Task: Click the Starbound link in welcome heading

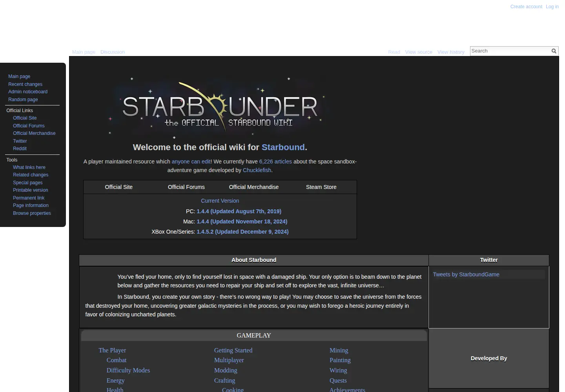Action: point(283,147)
